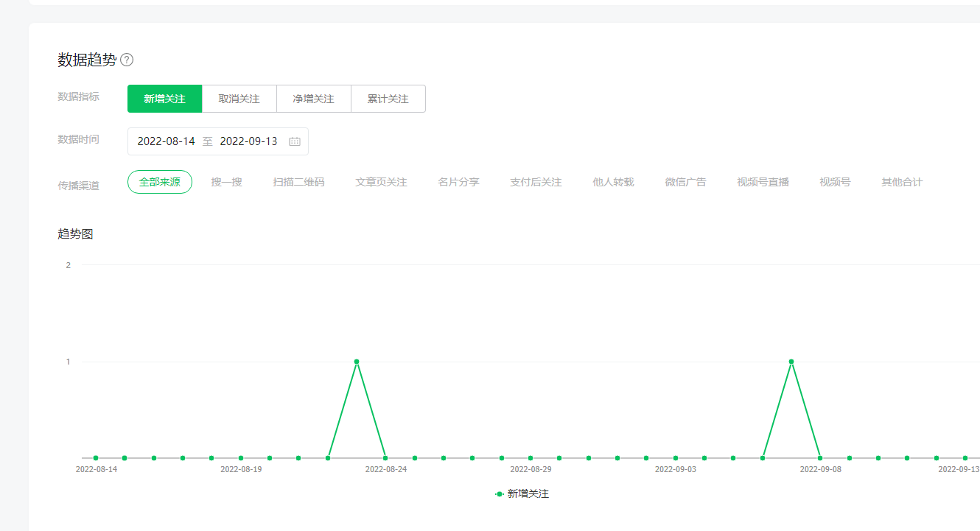Select the data point at 2022-08-24
The width and height of the screenshot is (980, 531).
pyautogui.click(x=385, y=458)
